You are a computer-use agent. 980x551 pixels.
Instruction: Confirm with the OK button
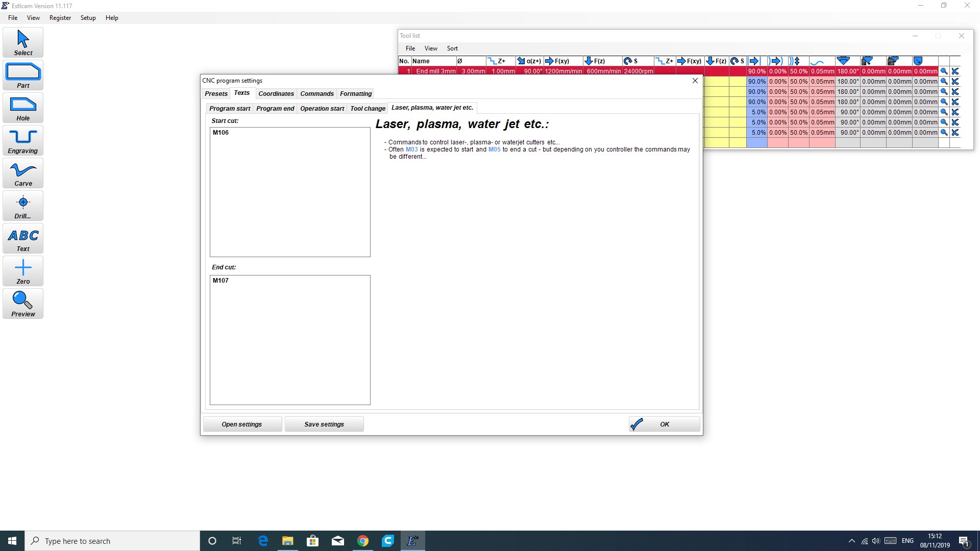pos(665,424)
